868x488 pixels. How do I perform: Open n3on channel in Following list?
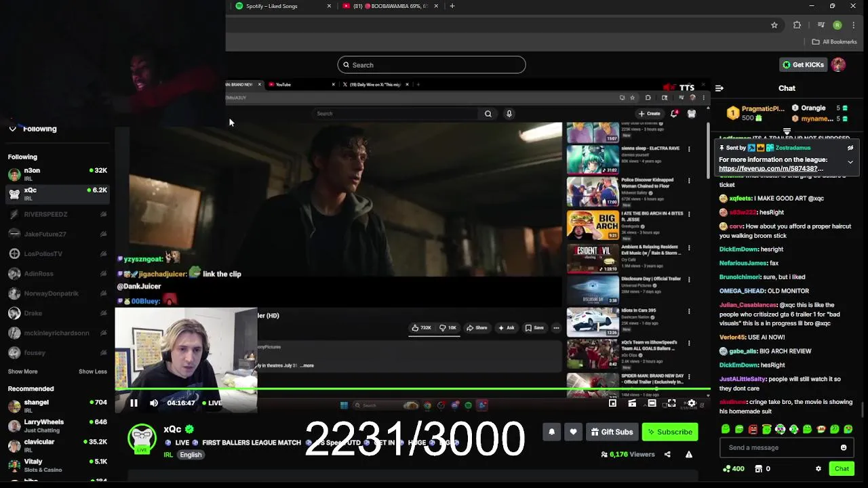(x=57, y=174)
